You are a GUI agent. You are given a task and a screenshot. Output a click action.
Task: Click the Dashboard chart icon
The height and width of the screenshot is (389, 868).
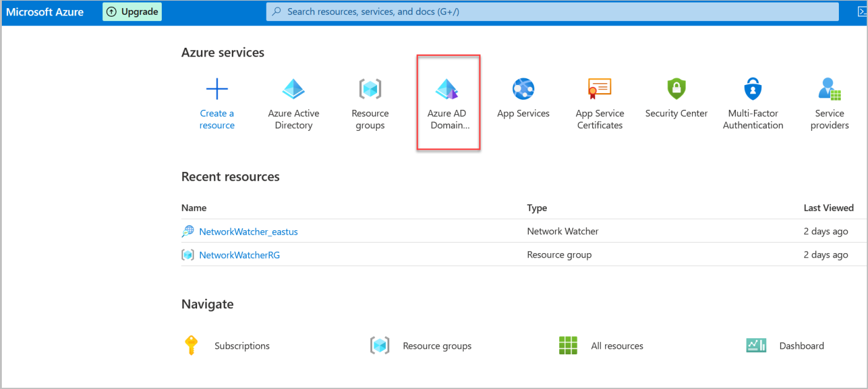(x=756, y=346)
